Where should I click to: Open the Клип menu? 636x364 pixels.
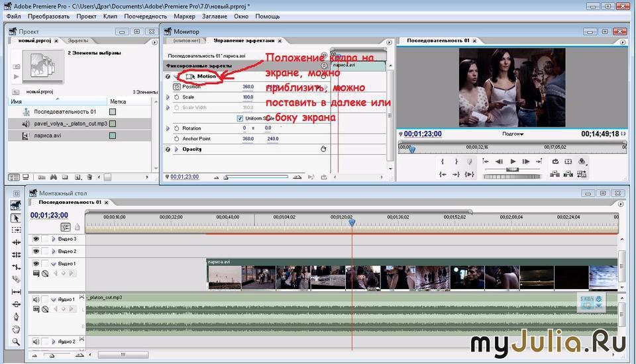tap(110, 16)
